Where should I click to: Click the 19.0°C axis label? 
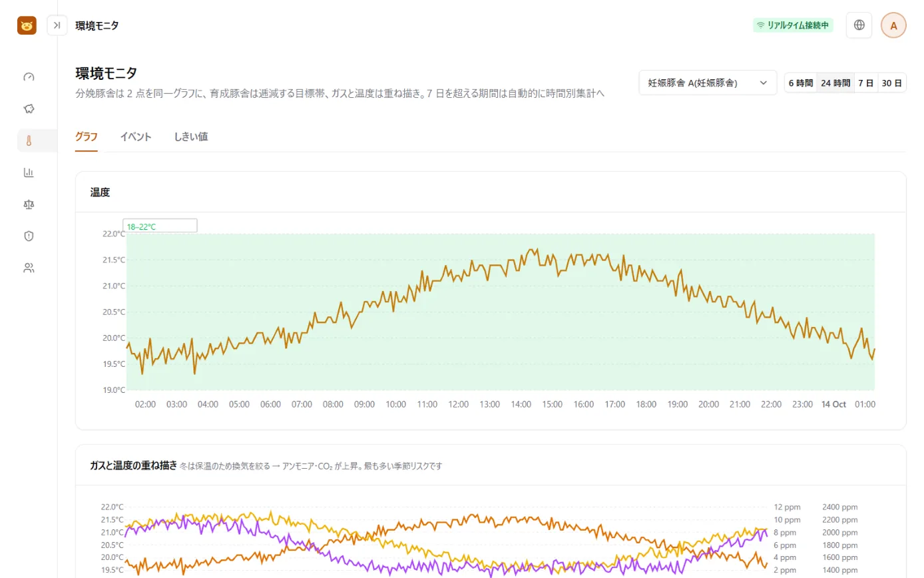tap(114, 390)
